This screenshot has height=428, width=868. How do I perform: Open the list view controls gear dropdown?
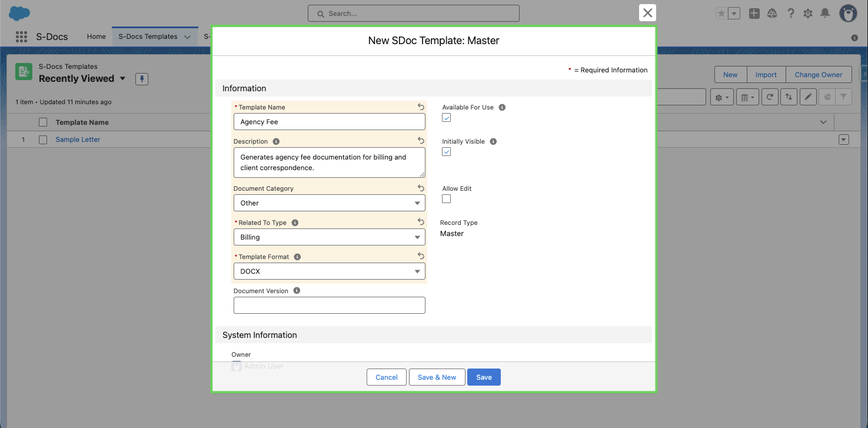pos(722,97)
